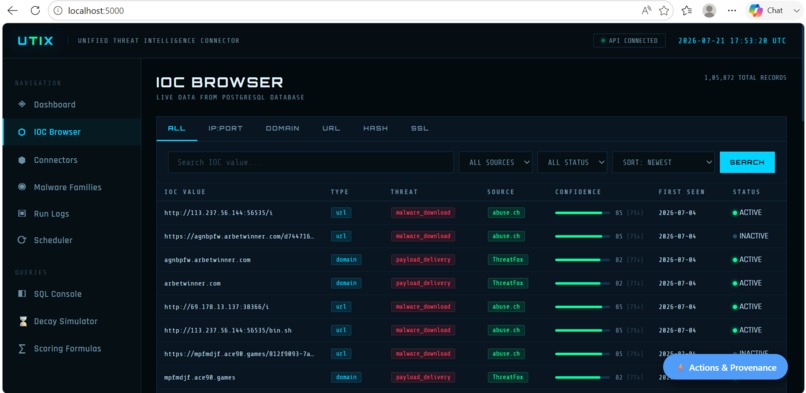Screen dimensions: 806x393
Task: Click malware_download tag in bin.sh row
Action: tap(423, 330)
